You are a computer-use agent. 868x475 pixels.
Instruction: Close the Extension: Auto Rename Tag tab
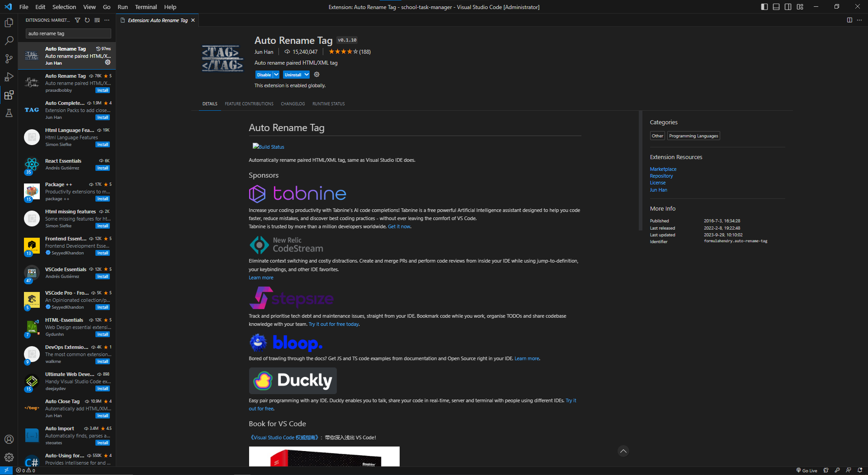click(x=193, y=20)
